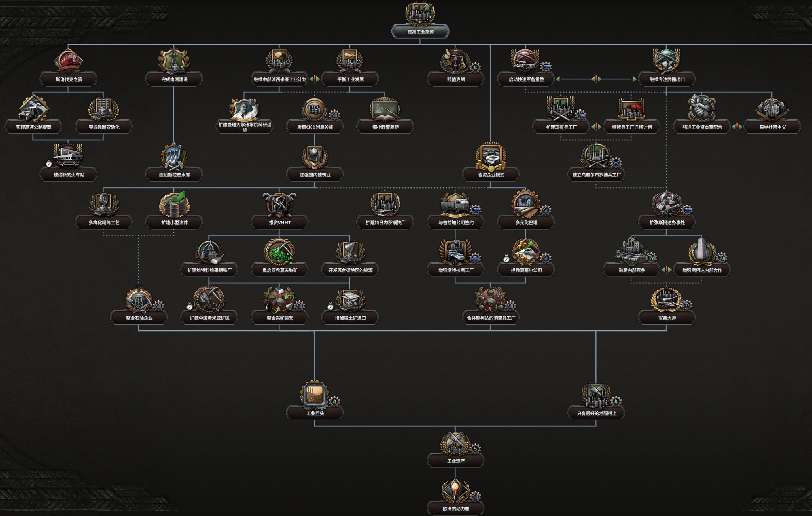Click the stopwatch badge beside 建设新的火车站
This screenshot has height=516, width=812.
pyautogui.click(x=49, y=163)
